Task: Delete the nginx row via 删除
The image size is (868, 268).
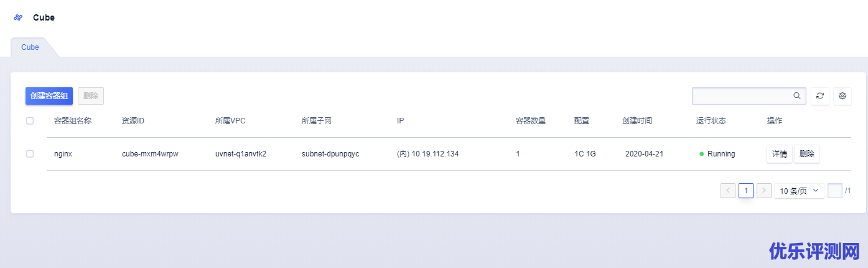Action: (x=807, y=154)
